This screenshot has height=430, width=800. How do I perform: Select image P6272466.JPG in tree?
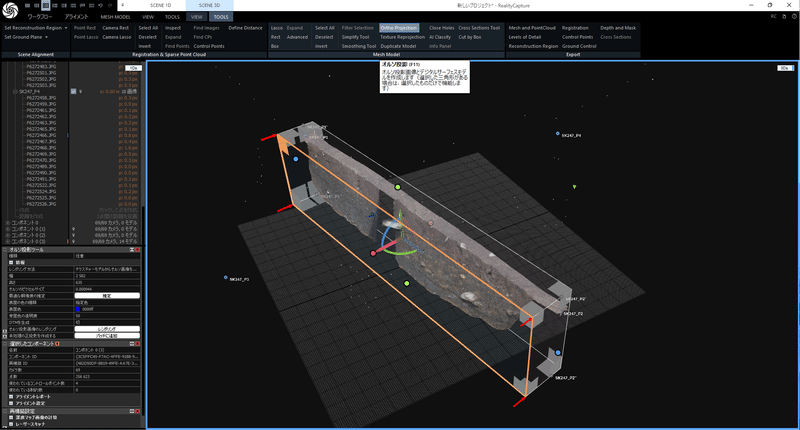41,135
